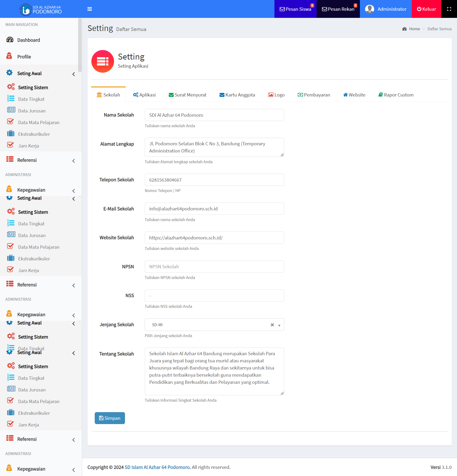Click the Dashboard palette icon
The width and height of the screenshot is (457, 476).
(x=10, y=40)
